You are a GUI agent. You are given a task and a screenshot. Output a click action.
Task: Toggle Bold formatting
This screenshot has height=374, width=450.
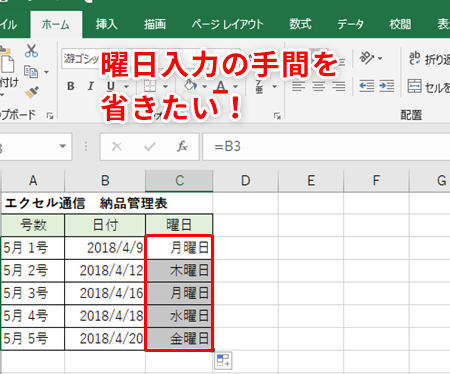(71, 86)
